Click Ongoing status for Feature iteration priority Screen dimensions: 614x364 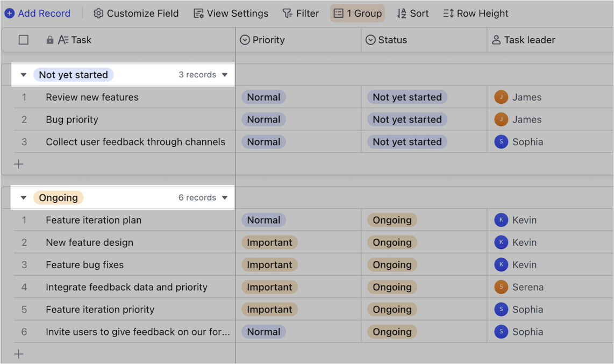click(x=392, y=309)
